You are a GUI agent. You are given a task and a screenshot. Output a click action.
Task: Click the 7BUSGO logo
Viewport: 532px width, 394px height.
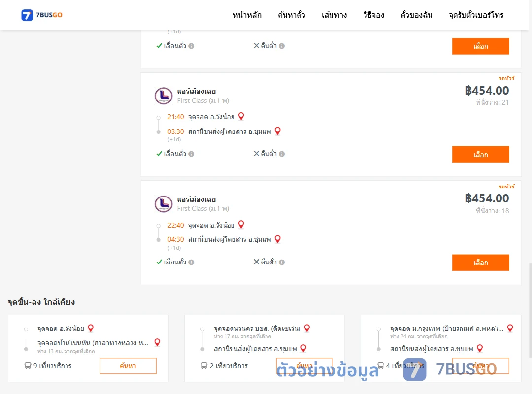(x=42, y=15)
